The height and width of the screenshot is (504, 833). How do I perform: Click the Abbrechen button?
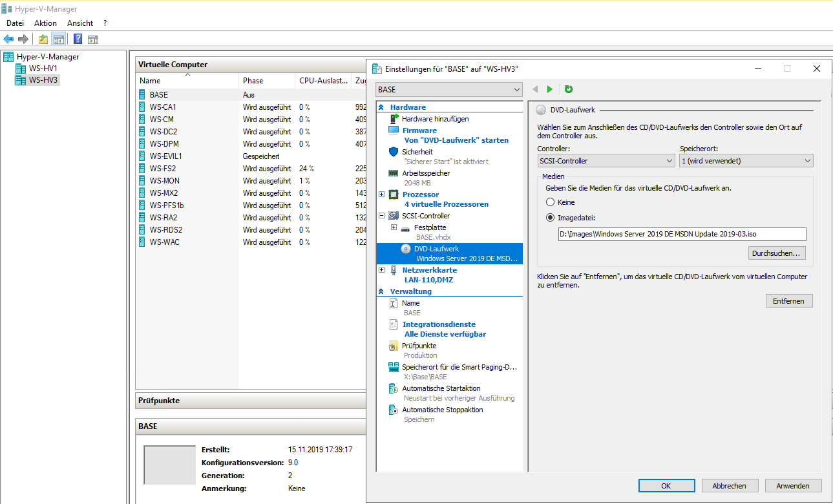(730, 486)
